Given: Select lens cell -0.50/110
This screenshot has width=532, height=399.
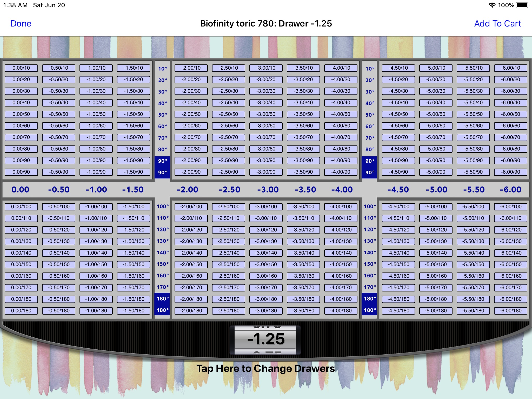Looking at the screenshot, I should 59,218.
